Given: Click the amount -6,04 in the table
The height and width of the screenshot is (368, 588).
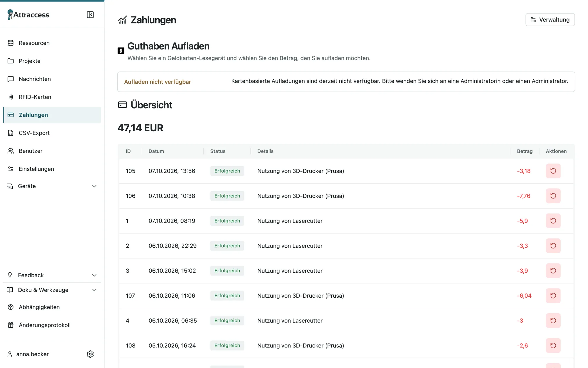Looking at the screenshot, I should coord(524,296).
